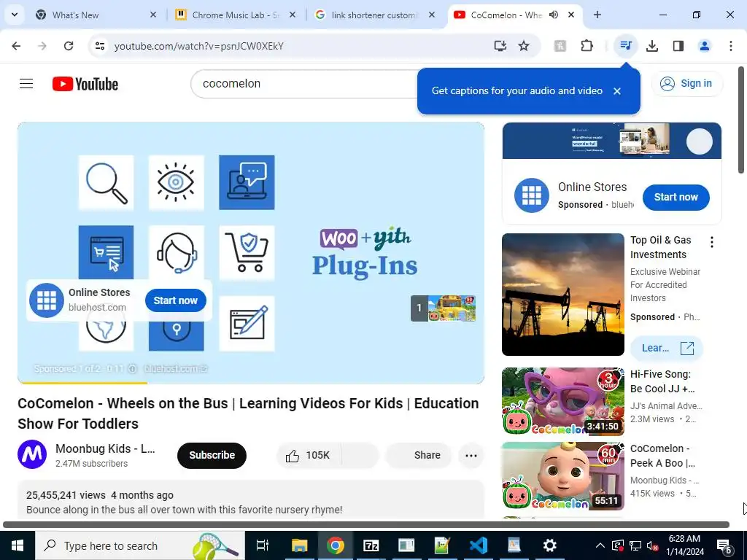This screenshot has height=560, width=747.
Task: Show hidden system tray icons
Action: (600, 545)
